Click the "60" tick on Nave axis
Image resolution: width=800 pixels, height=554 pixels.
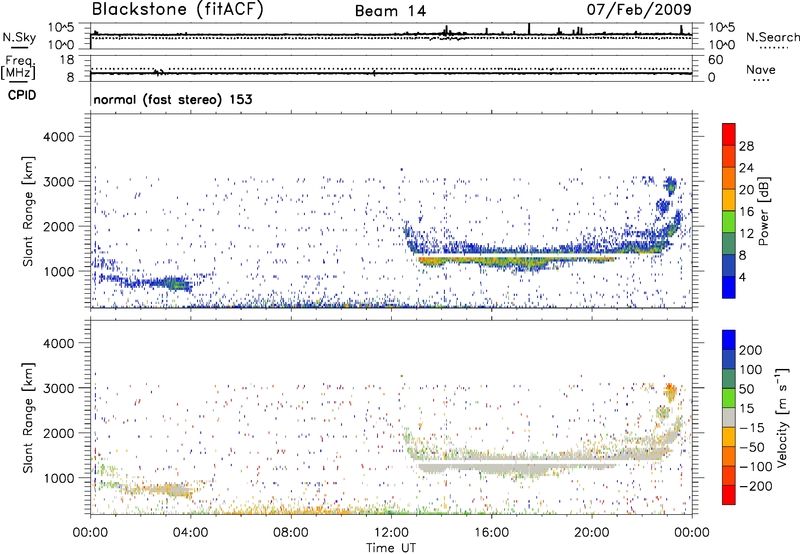tap(715, 60)
